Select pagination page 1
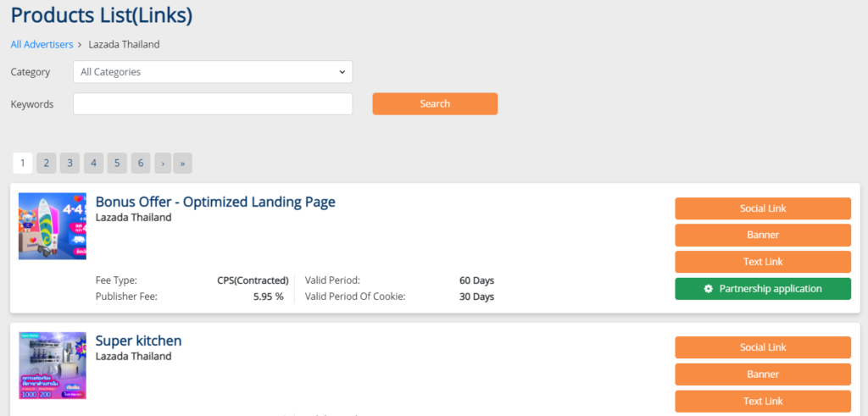 pyautogui.click(x=23, y=164)
